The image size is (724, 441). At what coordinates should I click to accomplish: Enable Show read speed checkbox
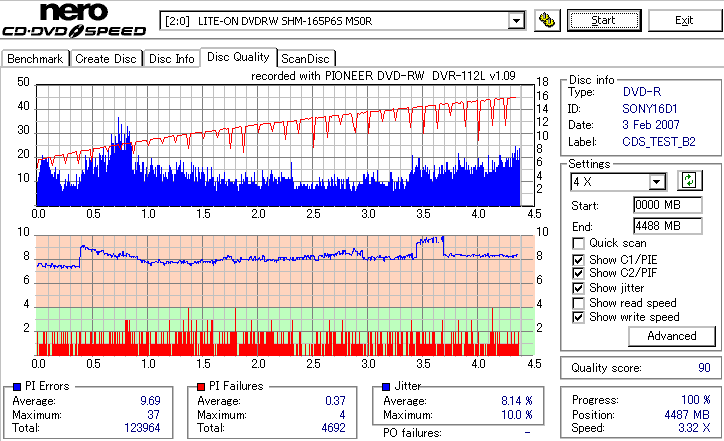coord(578,303)
